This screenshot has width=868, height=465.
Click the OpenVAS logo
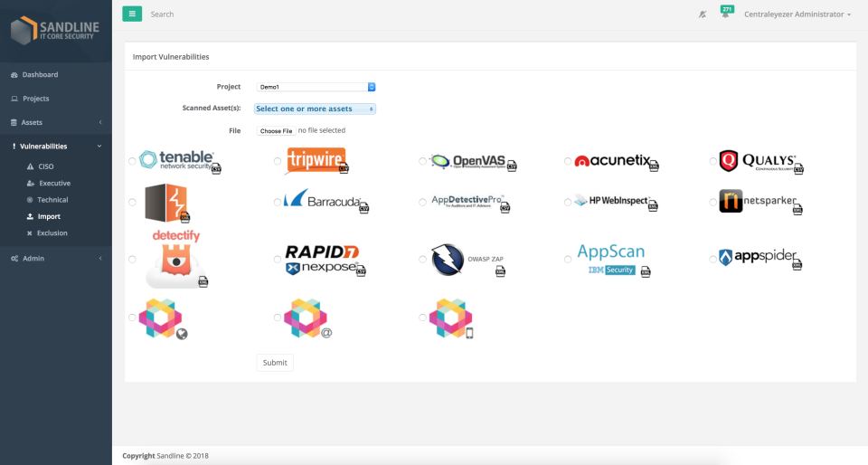473,162
